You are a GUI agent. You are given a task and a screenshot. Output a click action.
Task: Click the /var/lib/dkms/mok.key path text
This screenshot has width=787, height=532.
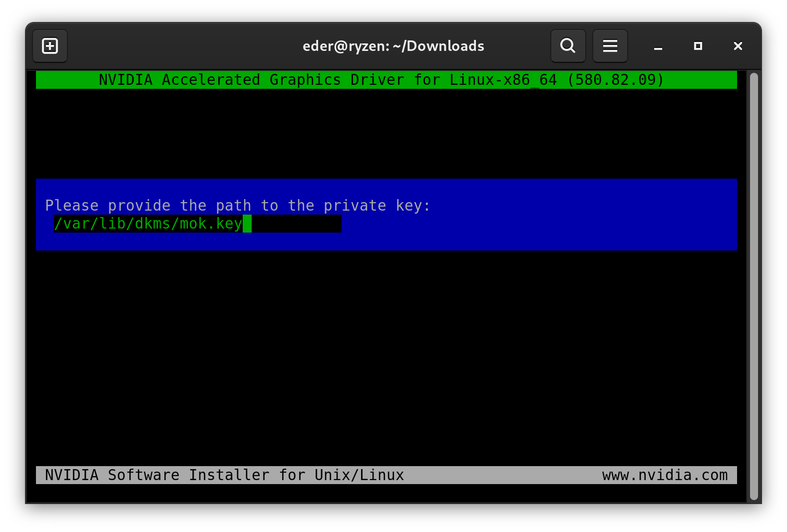click(x=148, y=224)
